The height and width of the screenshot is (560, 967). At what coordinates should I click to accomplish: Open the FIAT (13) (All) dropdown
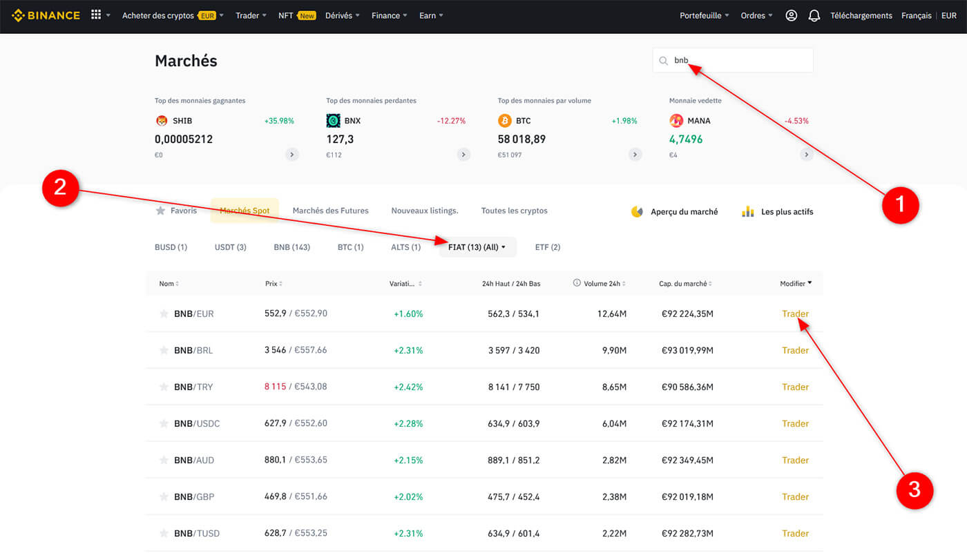[x=477, y=247]
